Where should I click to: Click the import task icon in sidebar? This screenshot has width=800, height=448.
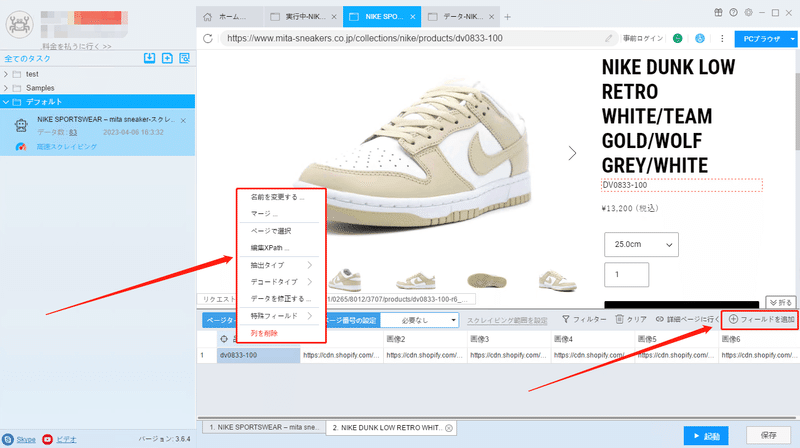tap(149, 58)
